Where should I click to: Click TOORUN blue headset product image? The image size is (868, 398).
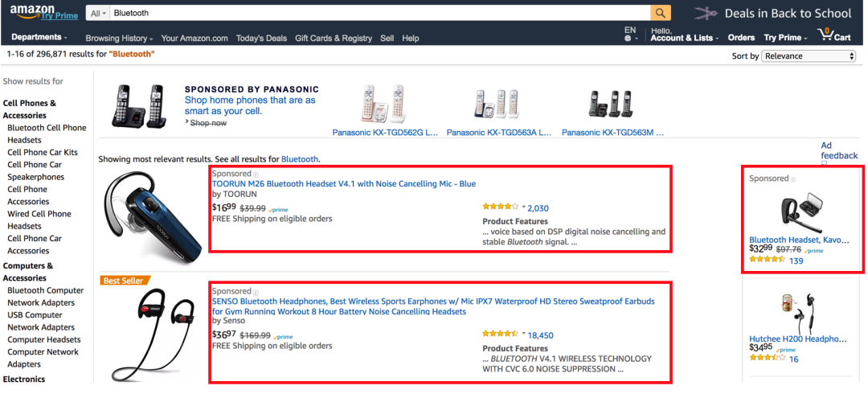(x=153, y=219)
